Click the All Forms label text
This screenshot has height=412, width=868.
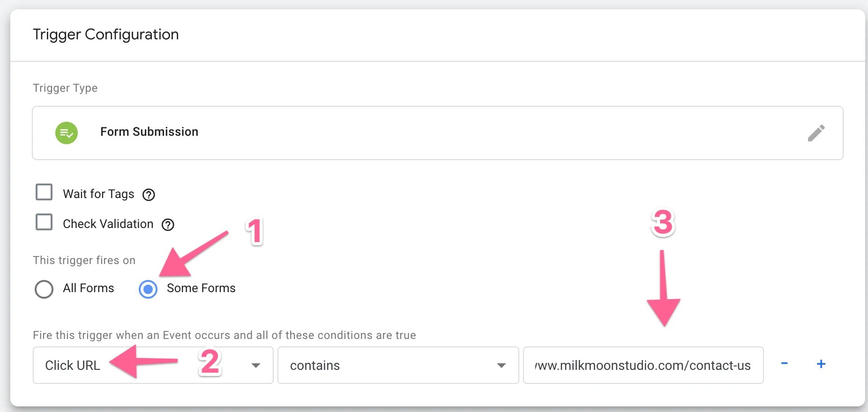[88, 288]
